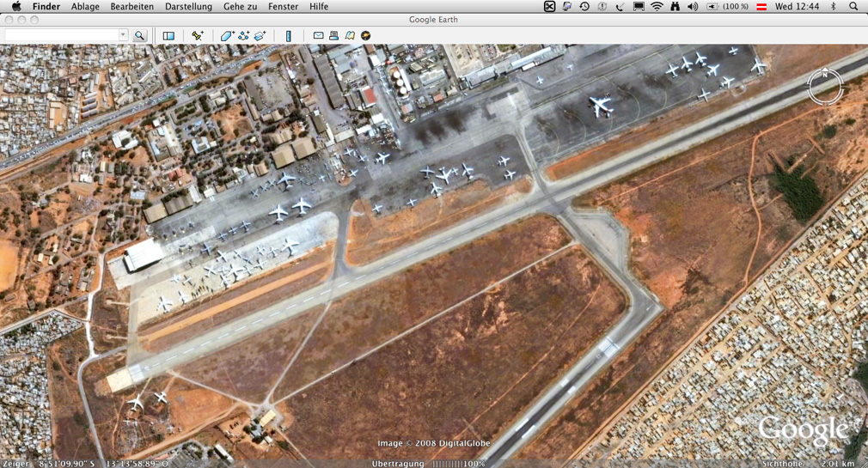Open the Hilfe menu
Screen dimensions: 868x468
pos(319,7)
